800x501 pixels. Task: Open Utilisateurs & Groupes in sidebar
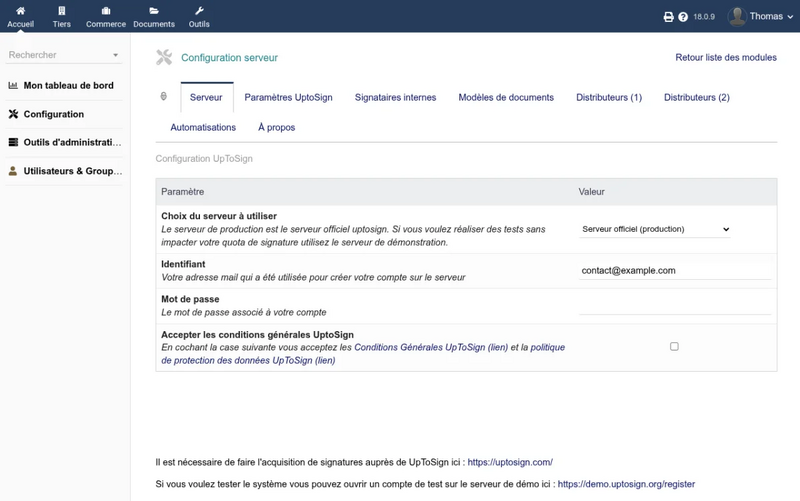[x=72, y=171]
